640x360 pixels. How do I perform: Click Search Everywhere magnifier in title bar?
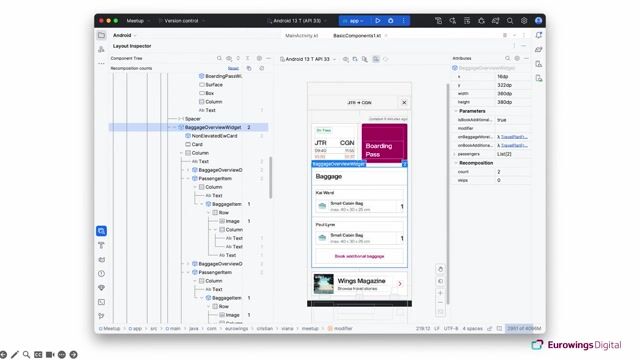pyautogui.click(x=510, y=20)
